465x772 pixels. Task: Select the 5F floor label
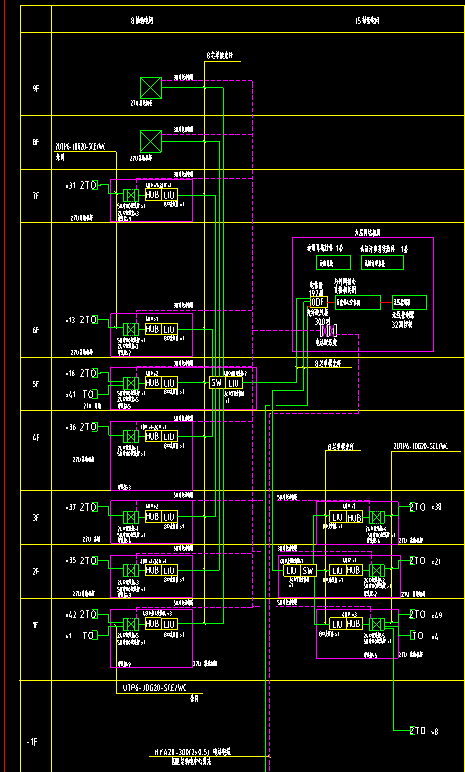point(35,384)
